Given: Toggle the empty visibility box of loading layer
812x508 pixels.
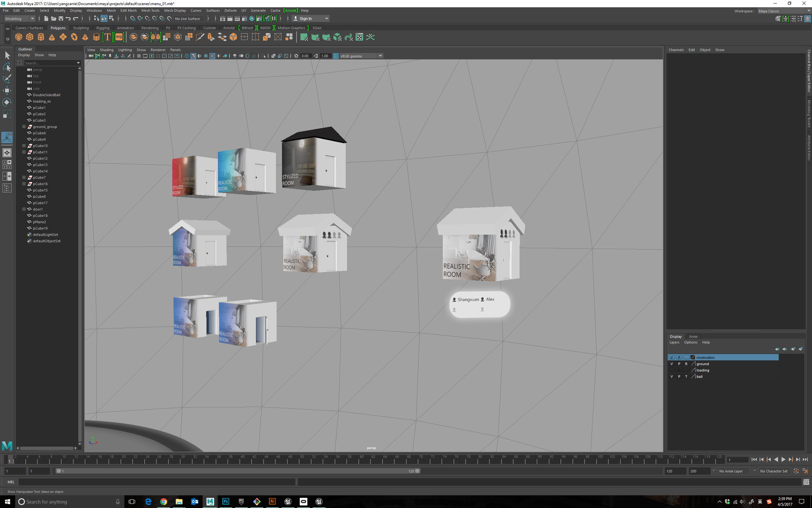Looking at the screenshot, I should [x=671, y=370].
